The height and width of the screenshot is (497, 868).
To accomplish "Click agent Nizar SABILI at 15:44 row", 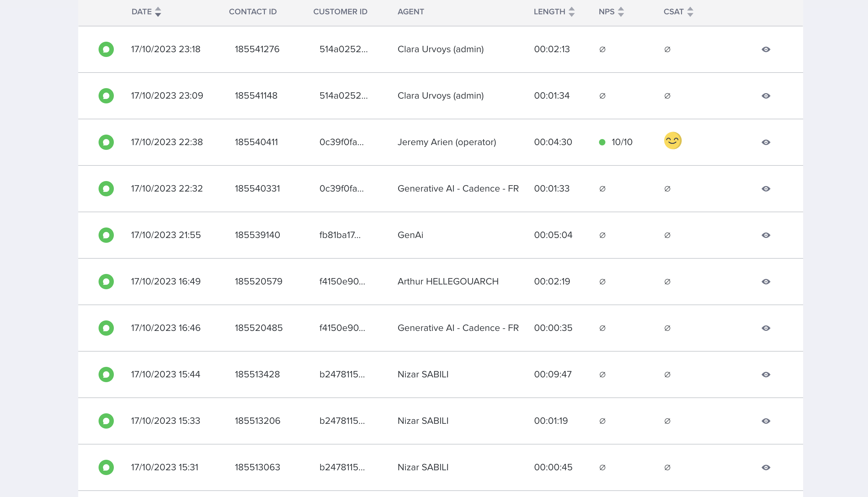I will (423, 374).
